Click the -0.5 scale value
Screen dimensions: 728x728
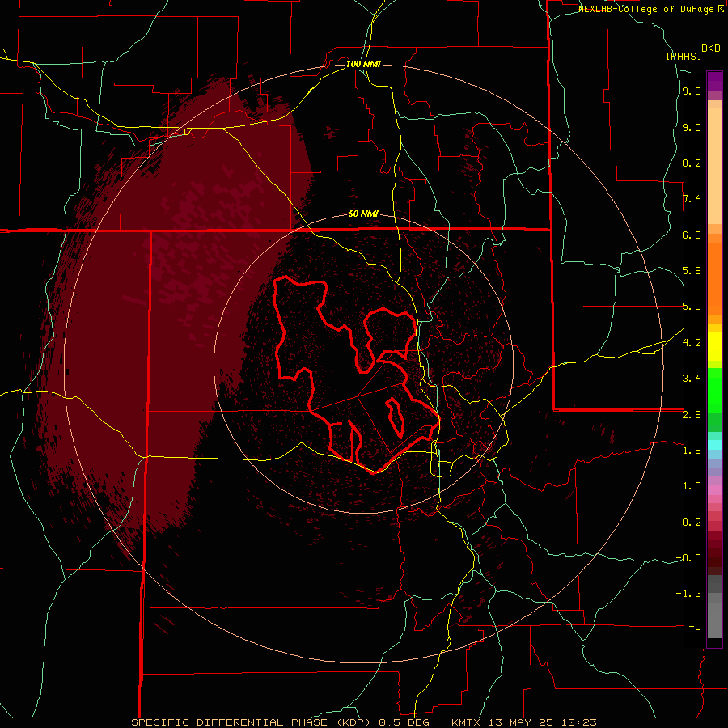pyautogui.click(x=688, y=558)
